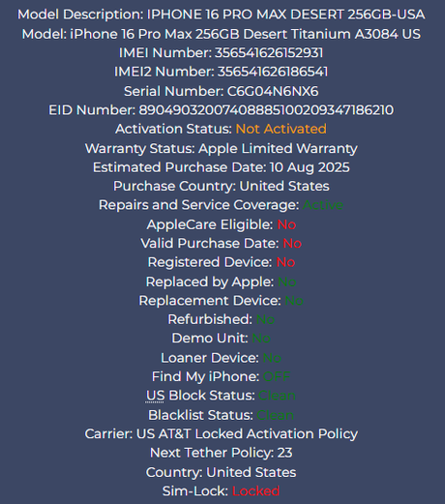Click the IMEI Number value 356541626152931
This screenshot has width=445, height=504.
click(269, 53)
